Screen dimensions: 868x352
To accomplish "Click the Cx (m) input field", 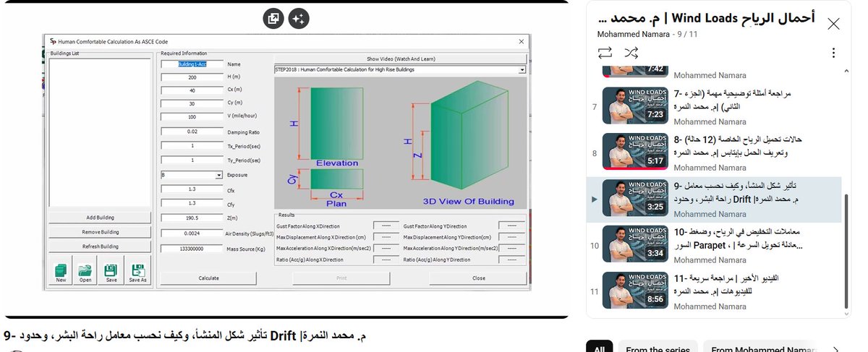I will point(192,90).
